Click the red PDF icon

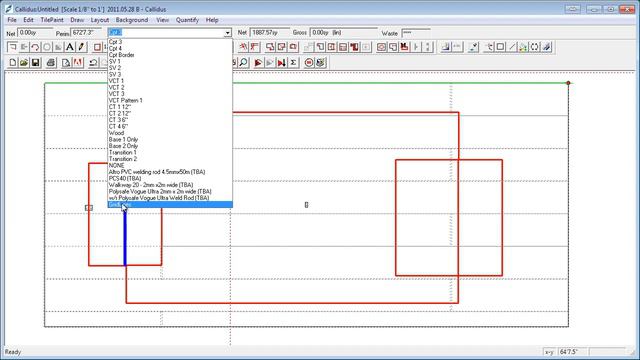[78, 62]
